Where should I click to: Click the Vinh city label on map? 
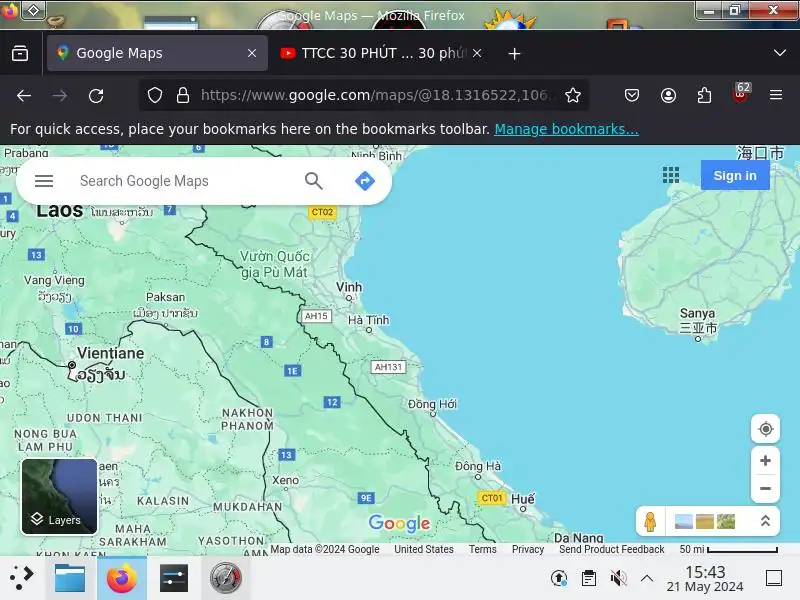[349, 287]
